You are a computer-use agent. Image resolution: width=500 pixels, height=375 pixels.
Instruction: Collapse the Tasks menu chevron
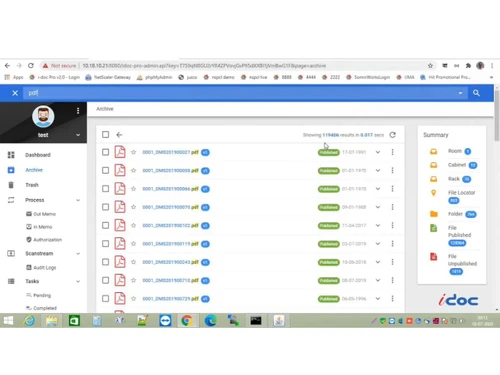[x=78, y=281]
